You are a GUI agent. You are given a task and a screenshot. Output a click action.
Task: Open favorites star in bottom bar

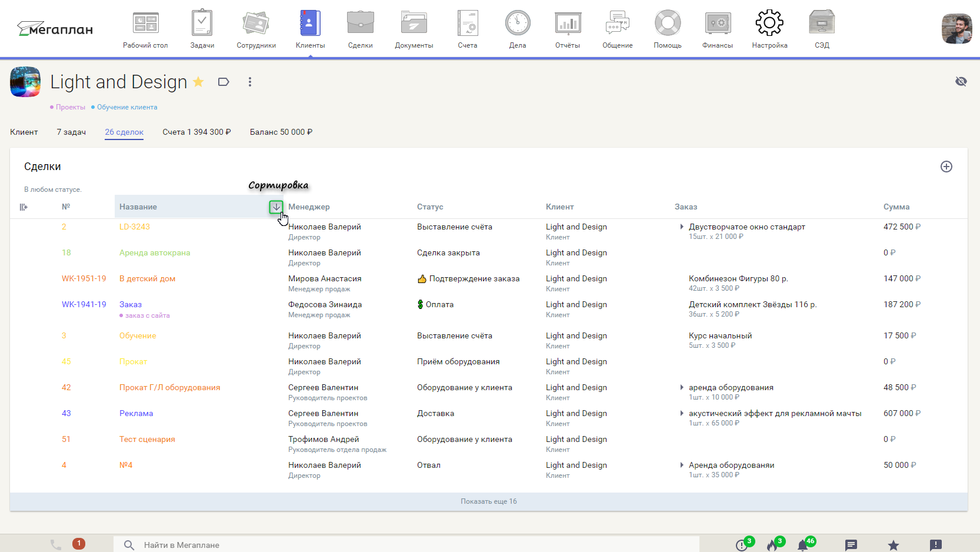tap(894, 546)
